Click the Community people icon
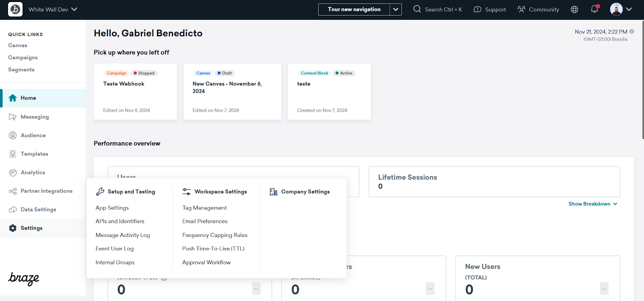This screenshot has width=644, height=301. point(521,9)
